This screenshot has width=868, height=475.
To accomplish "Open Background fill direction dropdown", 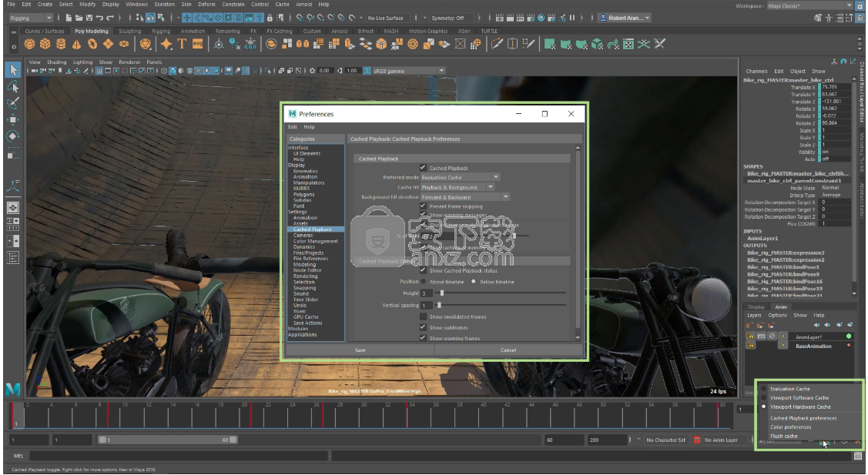I will 465,197.
